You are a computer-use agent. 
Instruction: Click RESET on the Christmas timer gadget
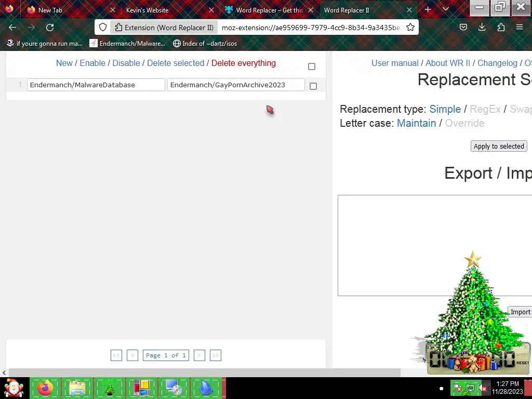[x=523, y=363]
